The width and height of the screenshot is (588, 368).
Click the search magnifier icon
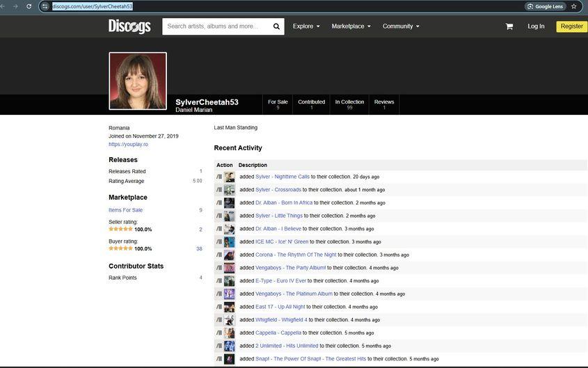[x=276, y=26]
